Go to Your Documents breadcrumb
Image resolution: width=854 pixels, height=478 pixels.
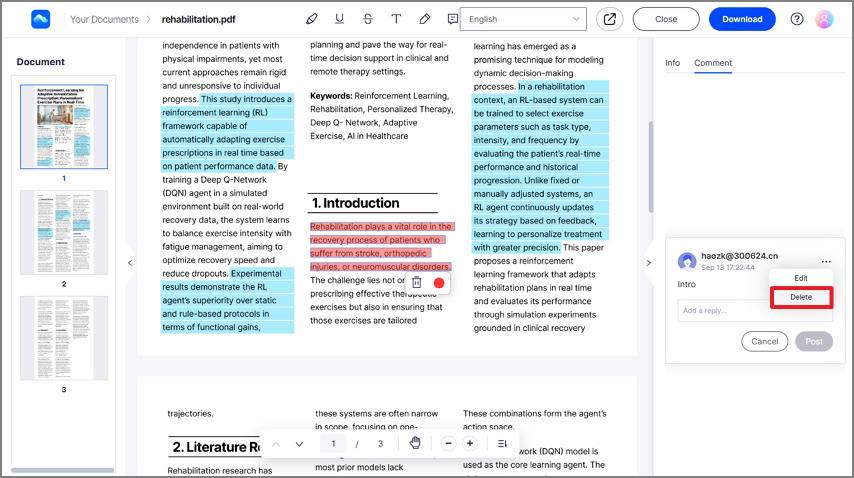click(x=104, y=19)
